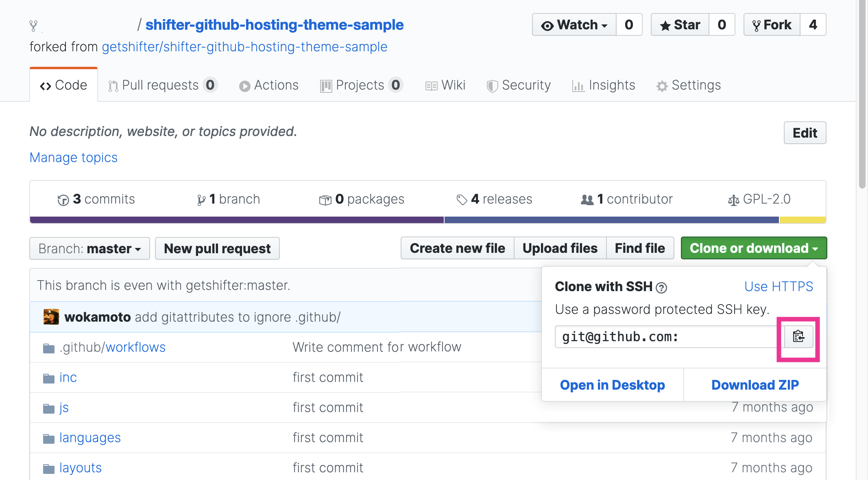This screenshot has width=868, height=480.
Task: Switch to the Wiki tab
Action: (445, 85)
